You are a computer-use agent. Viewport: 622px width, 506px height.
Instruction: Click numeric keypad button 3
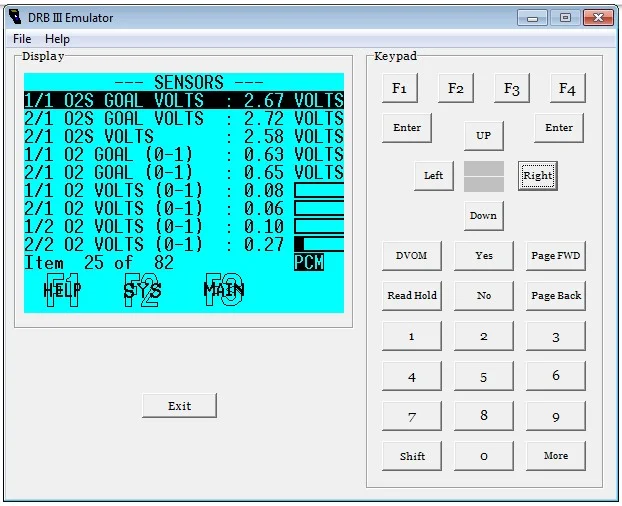click(x=556, y=336)
